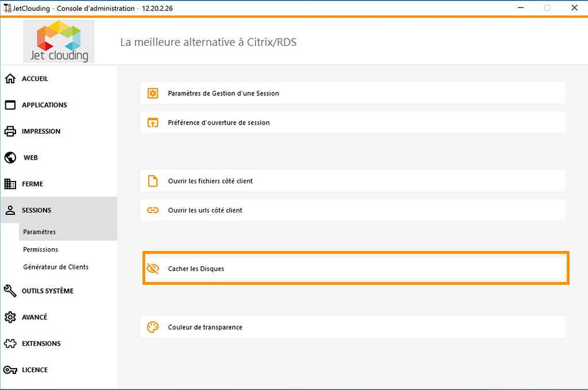This screenshot has height=390, width=588.
Task: Switch to the Permissions section
Action: coord(40,249)
